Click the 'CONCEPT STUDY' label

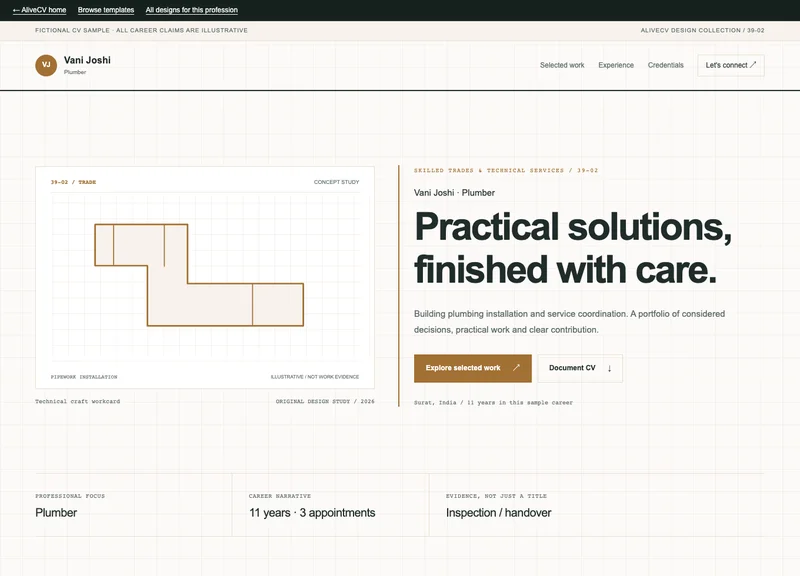pyautogui.click(x=336, y=182)
